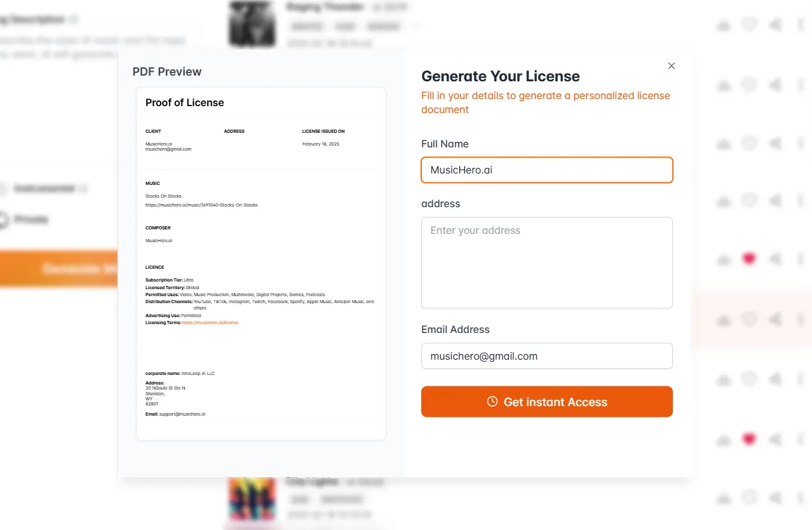The height and width of the screenshot is (530, 812).
Task: Share the Raging Thunder track
Action: point(775,24)
